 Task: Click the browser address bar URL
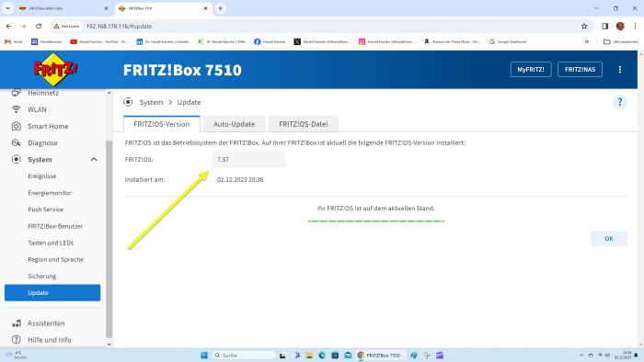119,27
